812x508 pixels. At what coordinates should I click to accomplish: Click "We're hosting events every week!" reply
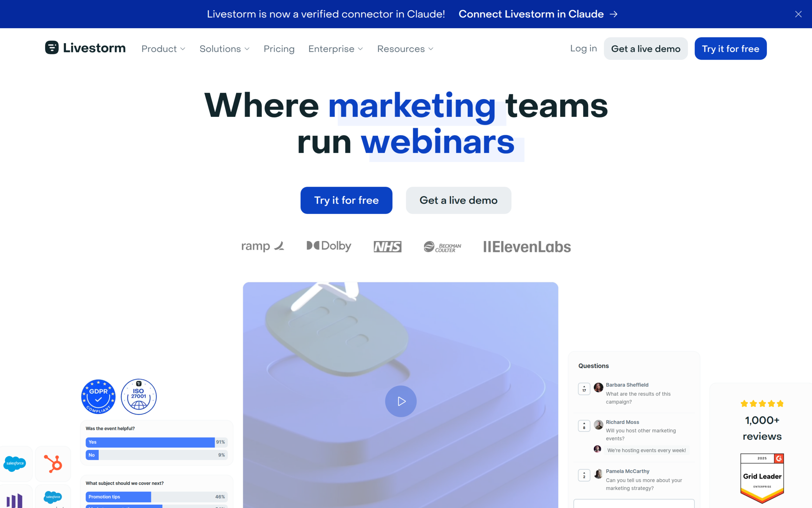[x=646, y=450]
